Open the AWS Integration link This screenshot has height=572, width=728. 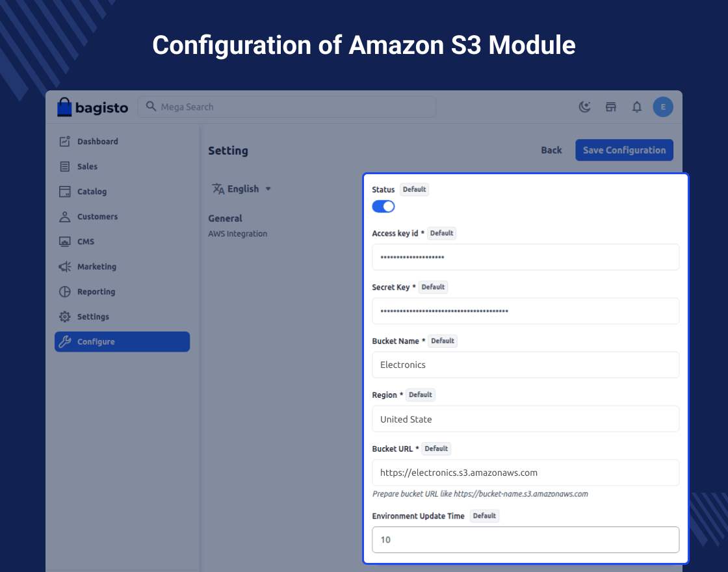(x=237, y=234)
